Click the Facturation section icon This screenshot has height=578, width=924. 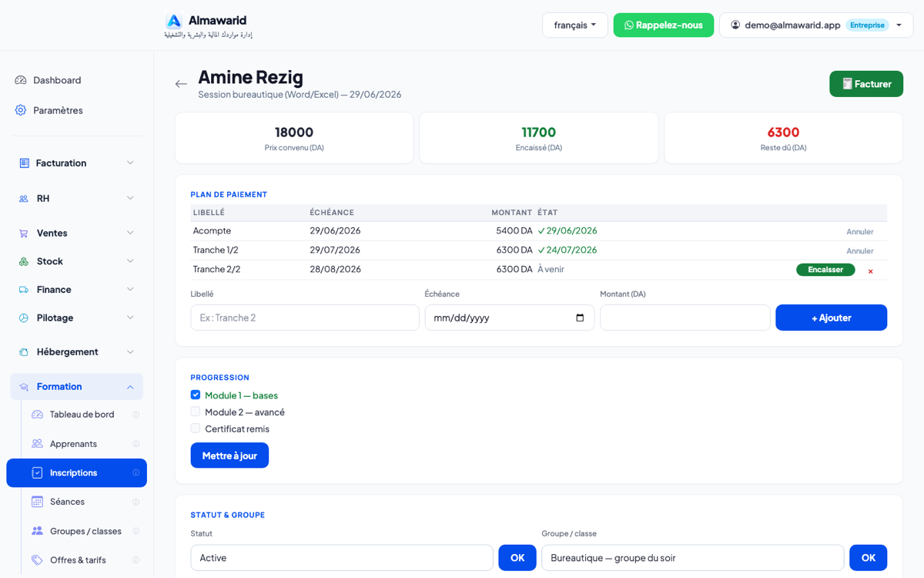click(24, 163)
